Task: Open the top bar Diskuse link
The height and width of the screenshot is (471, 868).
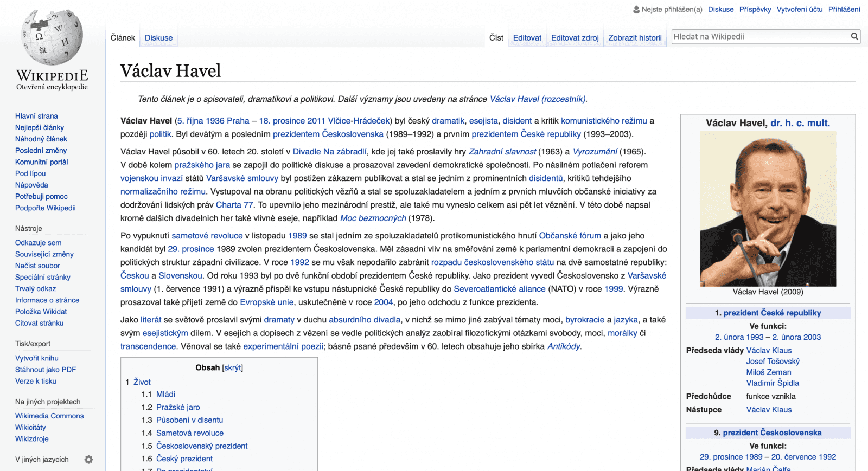Action: click(x=720, y=9)
